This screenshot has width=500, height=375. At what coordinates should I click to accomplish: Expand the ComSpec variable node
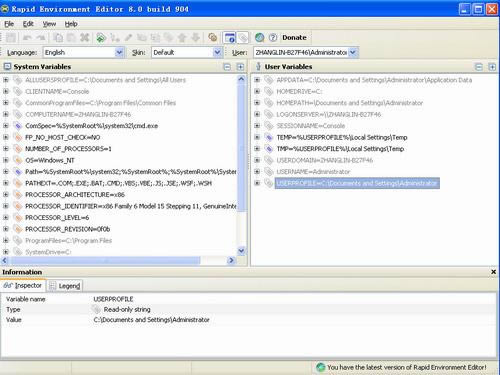[x=6, y=126]
